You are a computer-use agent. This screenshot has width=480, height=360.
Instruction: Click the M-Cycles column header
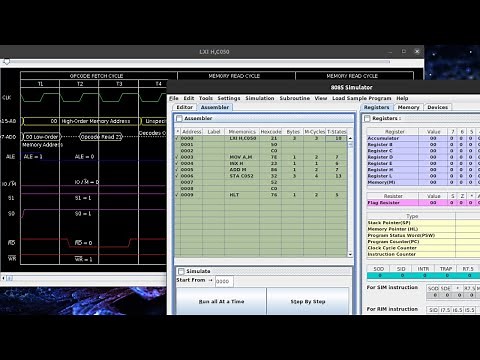pyautogui.click(x=315, y=132)
